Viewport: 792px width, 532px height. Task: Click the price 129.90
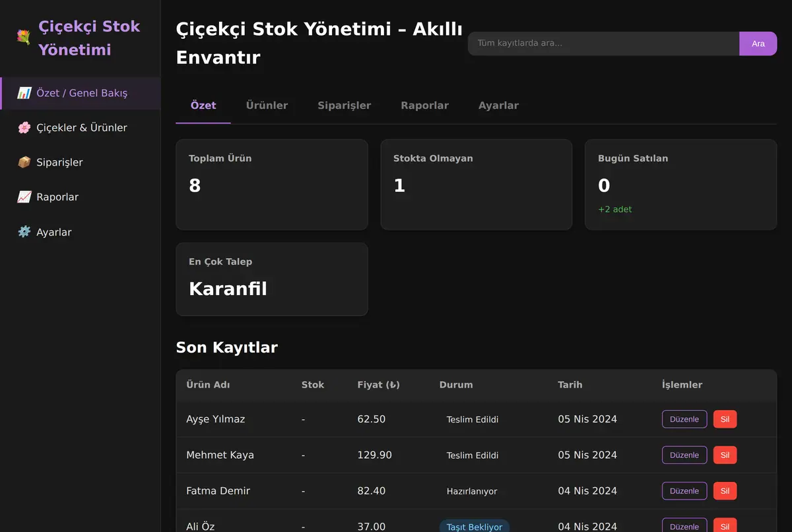pos(375,455)
